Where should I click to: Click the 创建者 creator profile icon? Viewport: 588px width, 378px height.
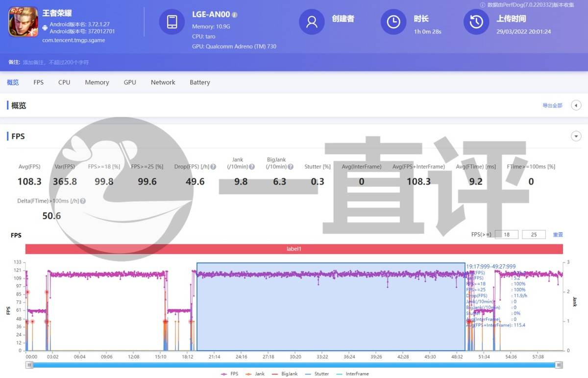312,22
